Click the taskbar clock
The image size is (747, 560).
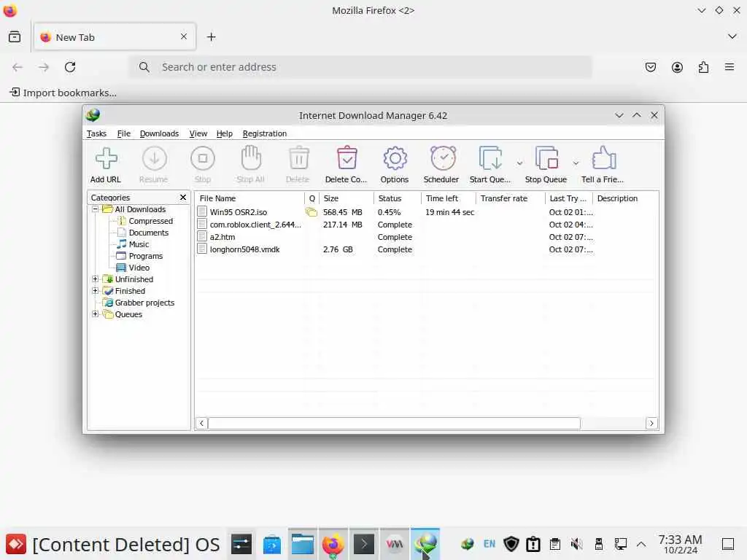click(x=680, y=544)
